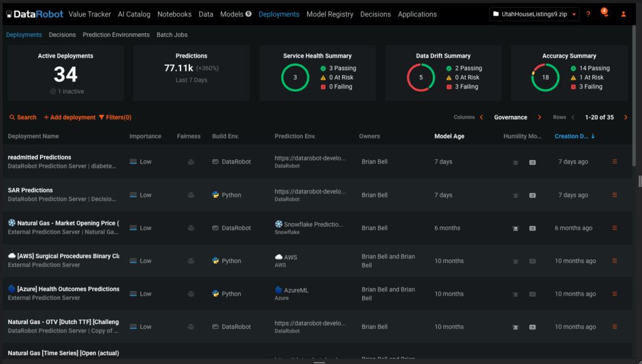Open the Notebooks menu

coord(174,14)
